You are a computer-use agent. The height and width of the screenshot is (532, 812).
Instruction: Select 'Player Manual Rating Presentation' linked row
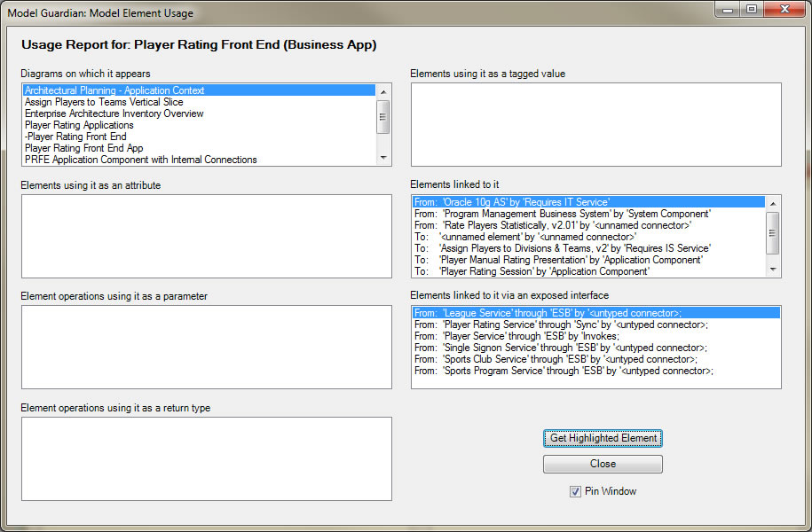588,260
